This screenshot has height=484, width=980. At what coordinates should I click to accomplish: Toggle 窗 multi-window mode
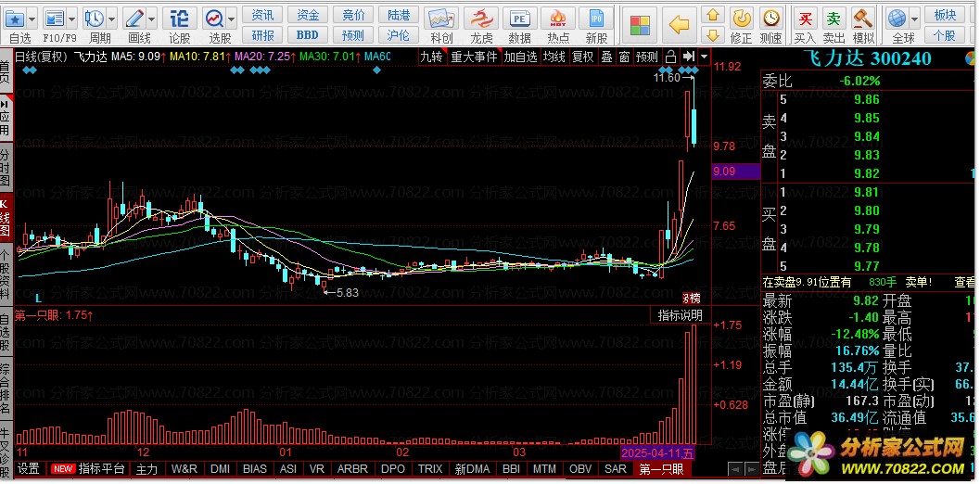tap(624, 57)
